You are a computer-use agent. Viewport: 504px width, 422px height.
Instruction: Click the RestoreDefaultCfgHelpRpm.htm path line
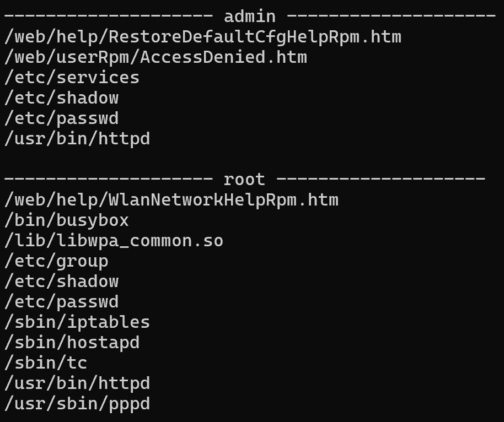pyautogui.click(x=202, y=37)
